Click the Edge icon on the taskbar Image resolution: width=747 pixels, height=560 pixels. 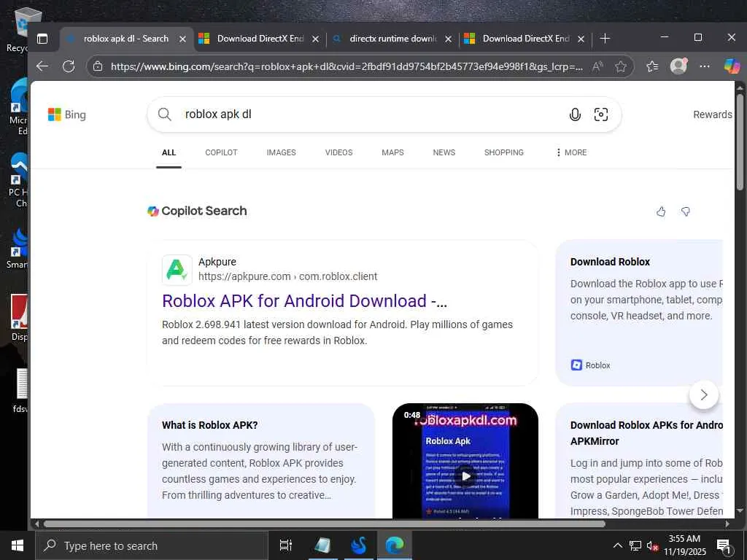tap(395, 545)
